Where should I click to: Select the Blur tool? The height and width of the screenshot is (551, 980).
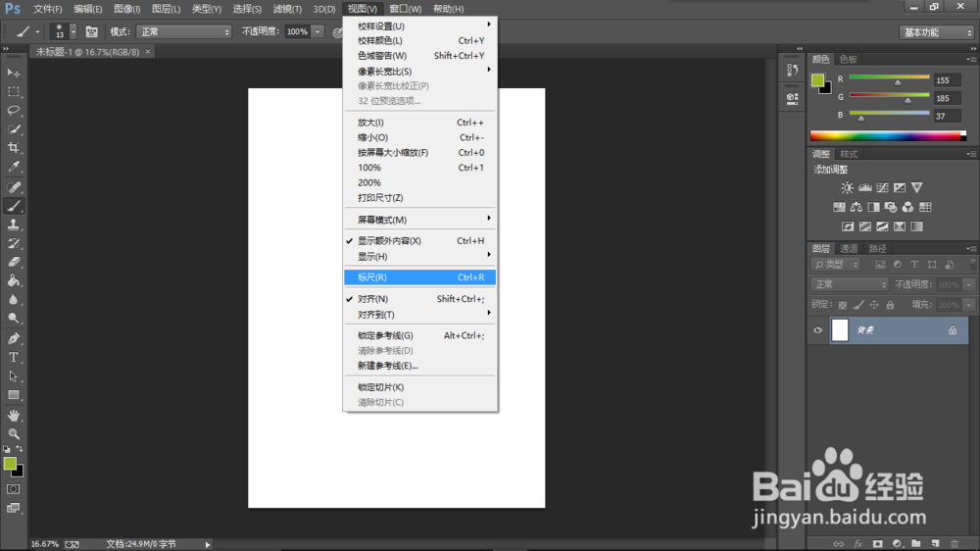point(13,300)
